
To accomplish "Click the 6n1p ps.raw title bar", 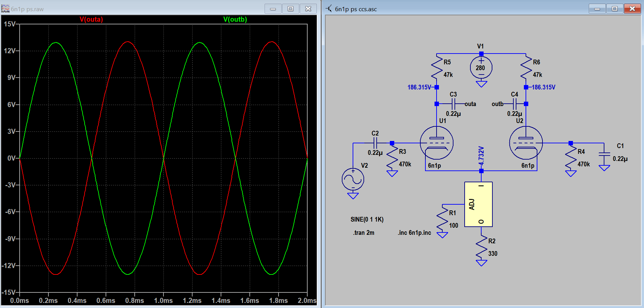I will click(x=158, y=9).
